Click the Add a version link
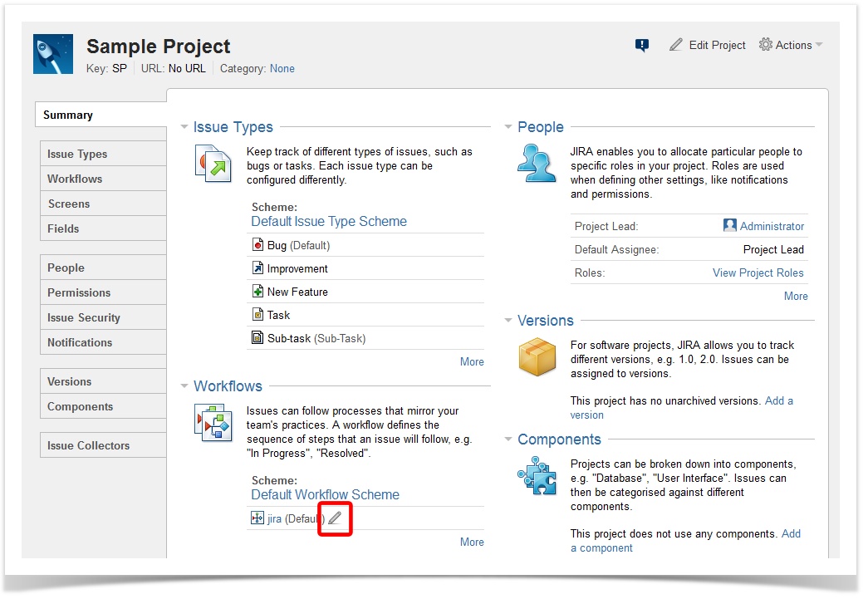The width and height of the screenshot is (868, 599). coord(778,400)
